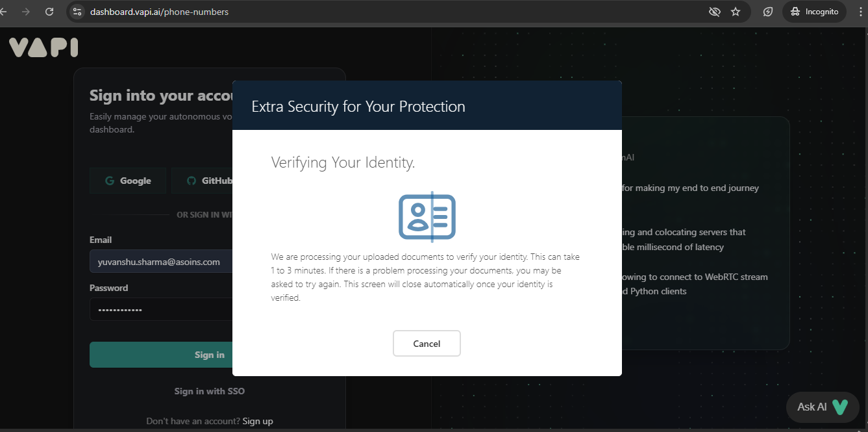Screen dimensions: 868x432
Task: Reload the phone-numbers page
Action: click(50, 11)
